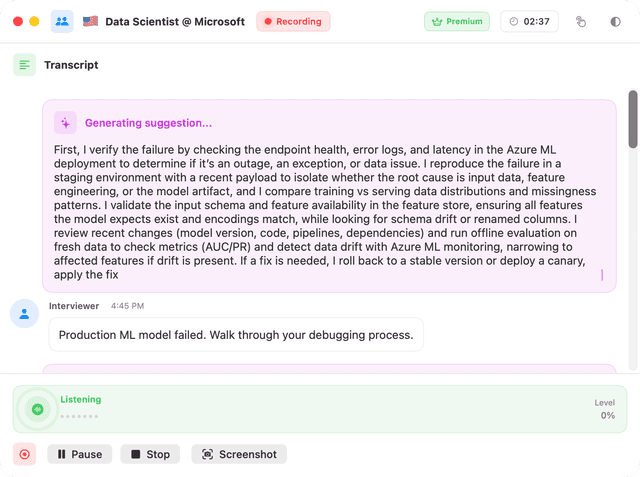The height and width of the screenshot is (477, 640).
Task: Click the red Recording status badge
Action: click(293, 21)
